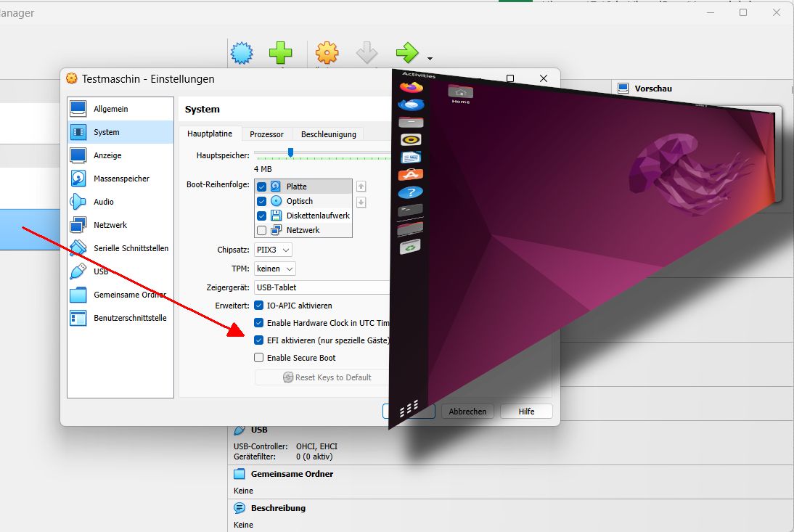Open the Gemeinsame Ordner settings
794x532 pixels.
130,294
